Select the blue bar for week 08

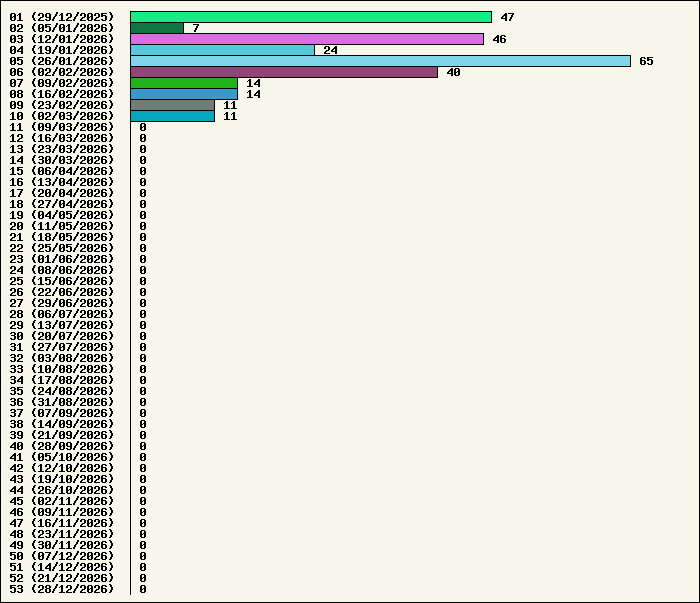(x=184, y=94)
